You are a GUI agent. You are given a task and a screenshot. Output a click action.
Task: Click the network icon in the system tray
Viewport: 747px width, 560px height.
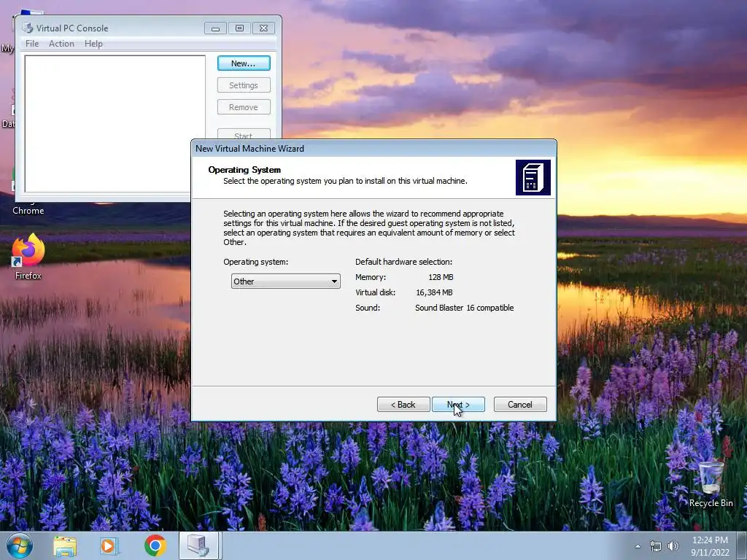[x=656, y=546]
